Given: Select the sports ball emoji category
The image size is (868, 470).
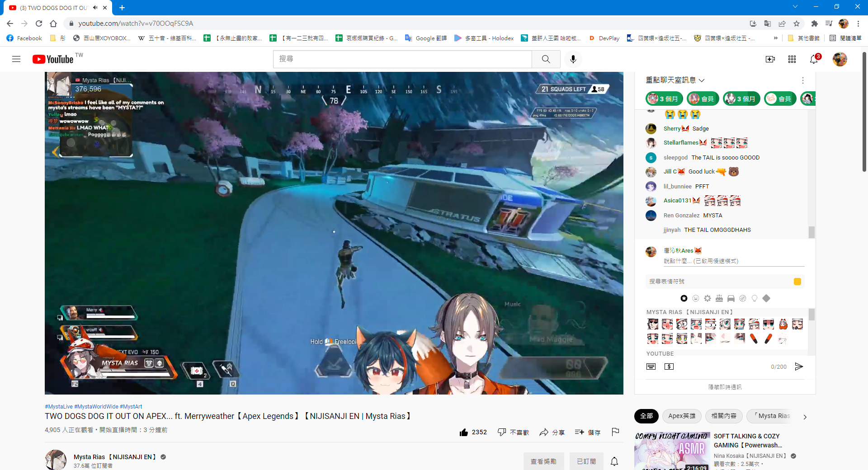Looking at the screenshot, I should coord(743,298).
